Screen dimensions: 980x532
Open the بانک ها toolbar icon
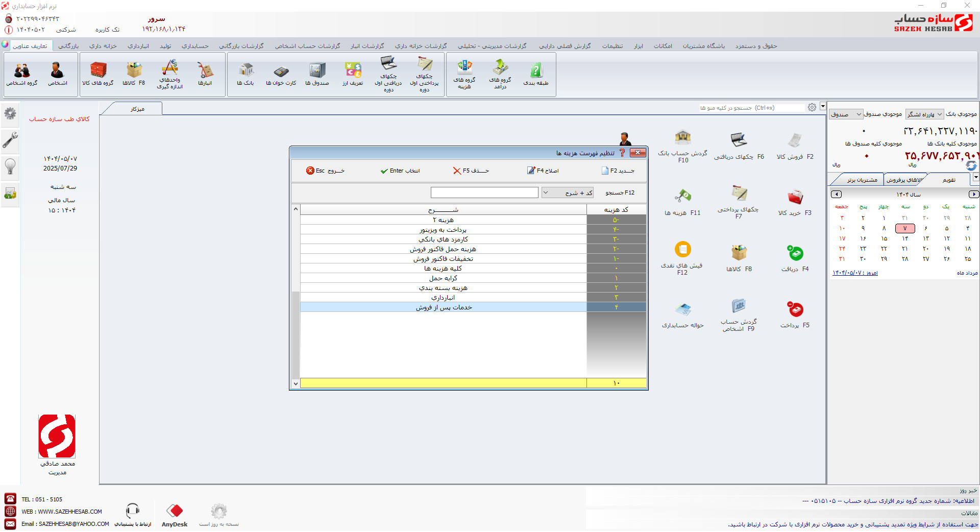[246, 74]
